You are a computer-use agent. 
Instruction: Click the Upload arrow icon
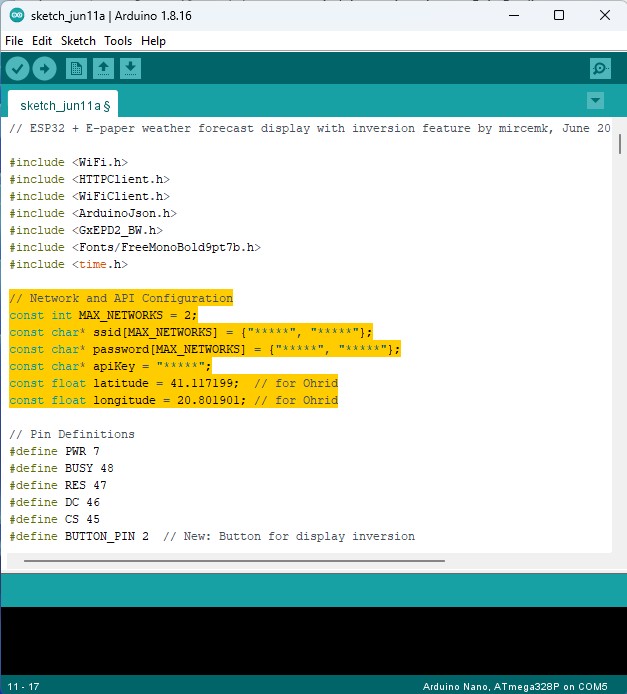tap(44, 68)
